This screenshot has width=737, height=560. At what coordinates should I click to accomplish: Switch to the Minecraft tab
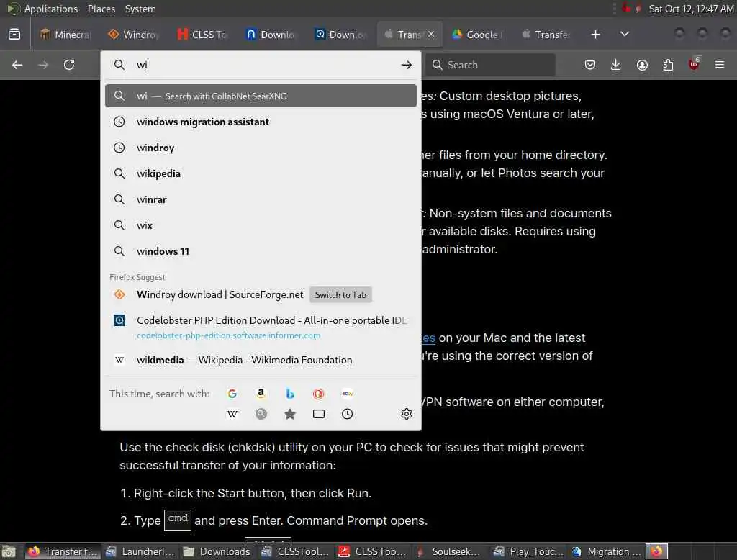point(65,35)
